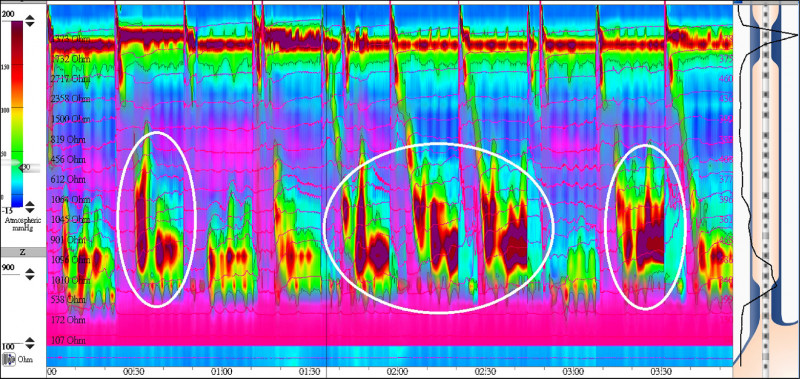Increase the 200 mmHg upper pressure limit
Image resolution: width=800 pixels, height=379 pixels.
[x=30, y=18]
